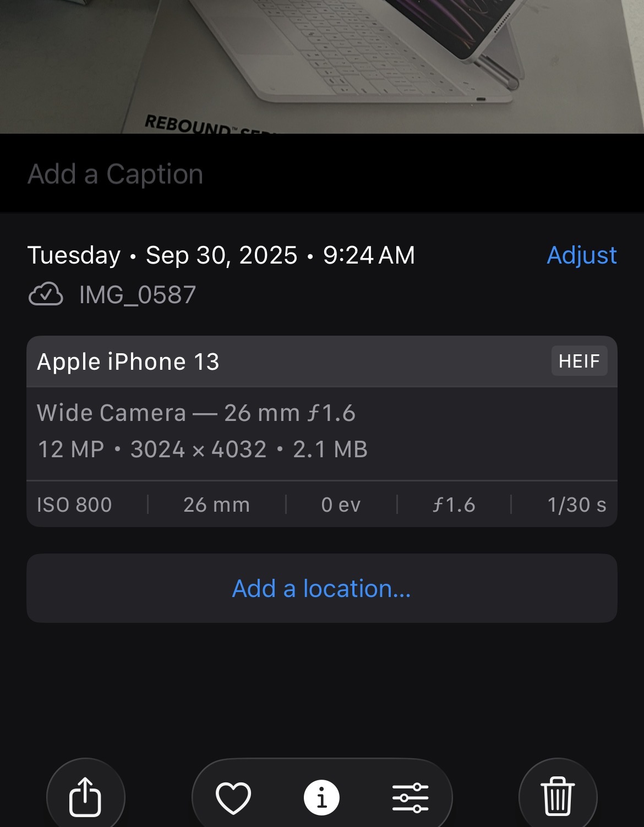This screenshot has width=644, height=827.
Task: Tap the Add a Caption field
Action: point(116,174)
